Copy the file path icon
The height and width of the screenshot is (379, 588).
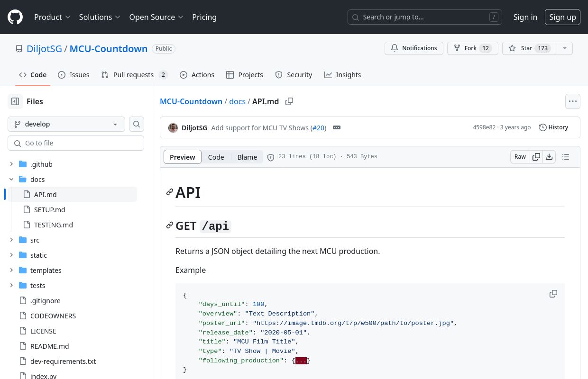(x=289, y=101)
